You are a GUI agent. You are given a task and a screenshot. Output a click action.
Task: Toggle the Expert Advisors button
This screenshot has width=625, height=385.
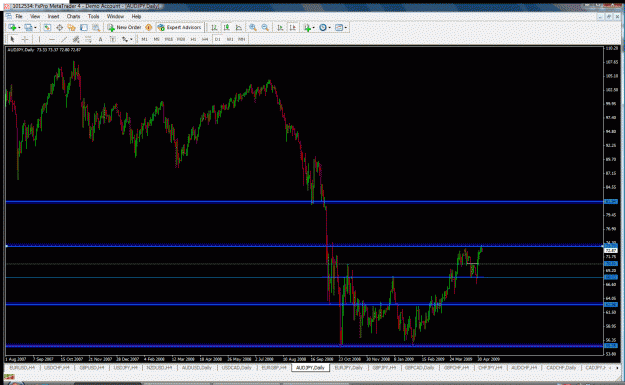(179, 28)
